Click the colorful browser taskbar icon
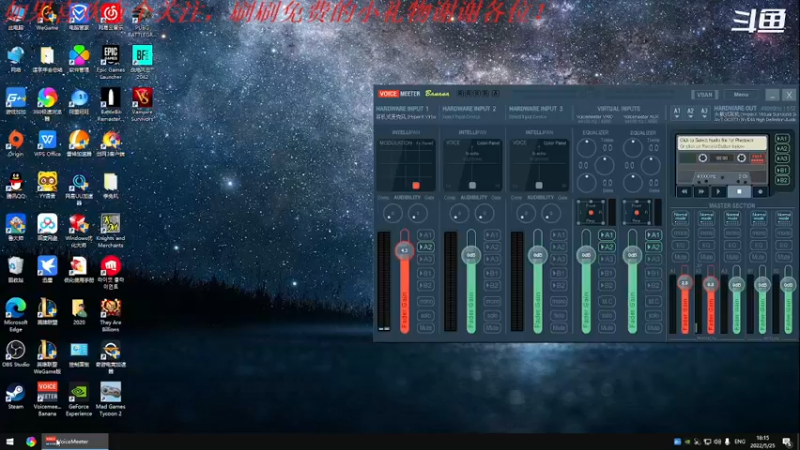 (x=31, y=441)
